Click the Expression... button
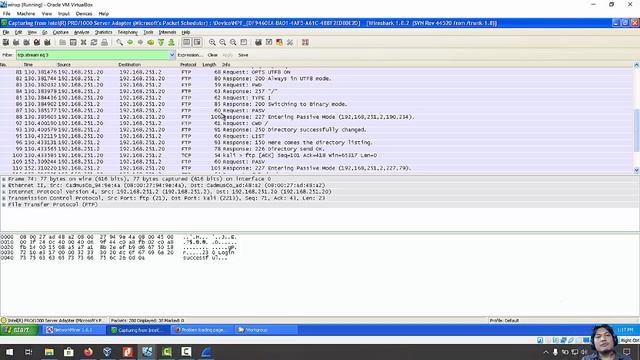 coord(190,55)
